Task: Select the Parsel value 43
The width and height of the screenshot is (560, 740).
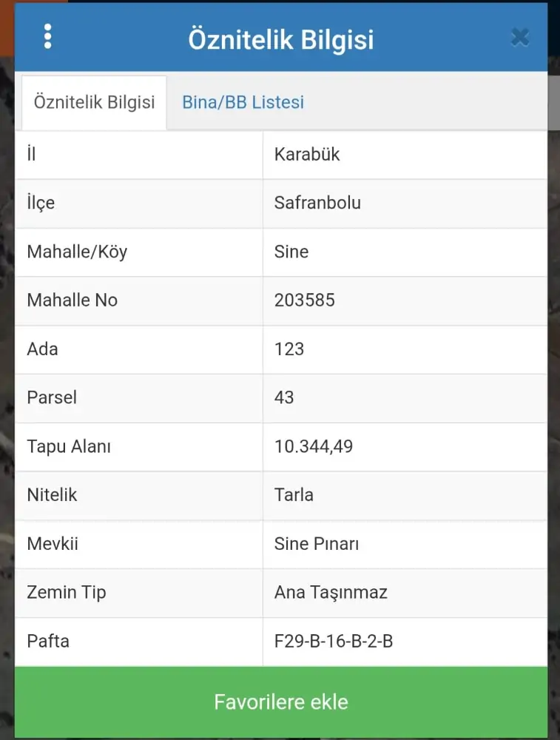Action: coord(284,397)
